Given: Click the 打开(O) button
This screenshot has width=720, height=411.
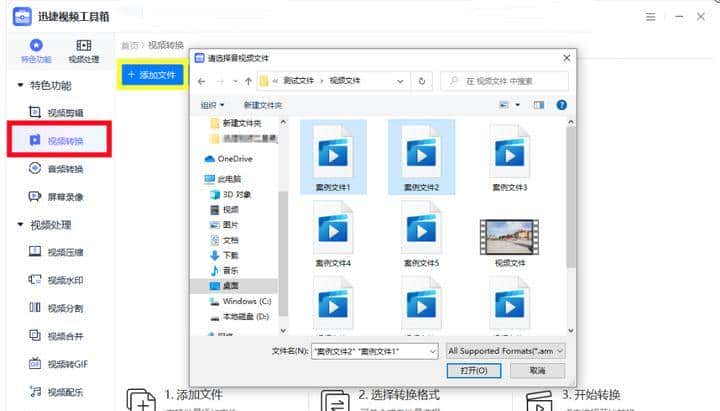Looking at the screenshot, I should point(474,370).
